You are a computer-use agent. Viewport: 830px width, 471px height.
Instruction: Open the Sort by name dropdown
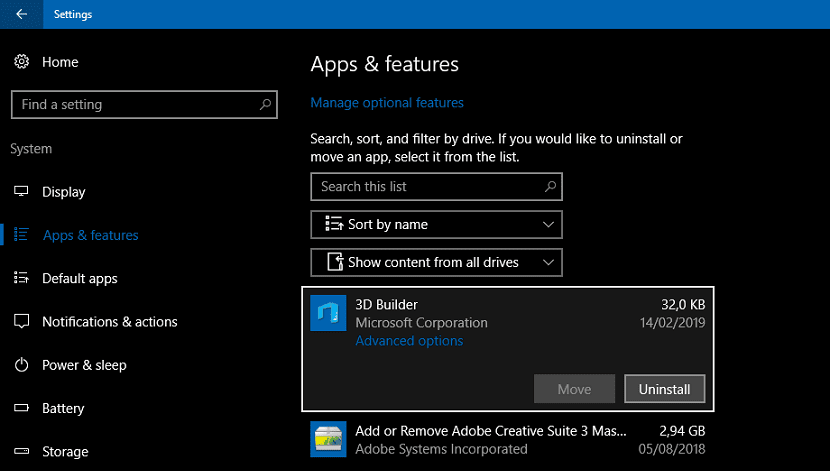tap(436, 224)
